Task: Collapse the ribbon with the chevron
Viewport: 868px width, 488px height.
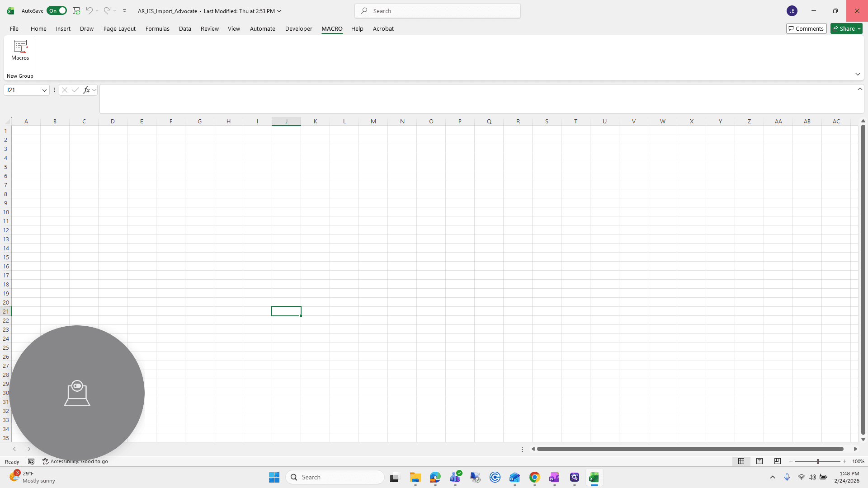Action: (x=858, y=74)
